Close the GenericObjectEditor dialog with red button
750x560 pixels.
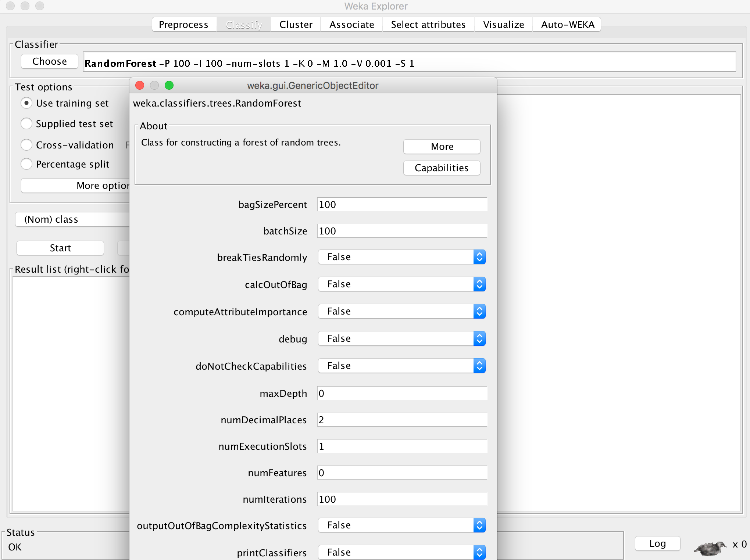click(140, 86)
